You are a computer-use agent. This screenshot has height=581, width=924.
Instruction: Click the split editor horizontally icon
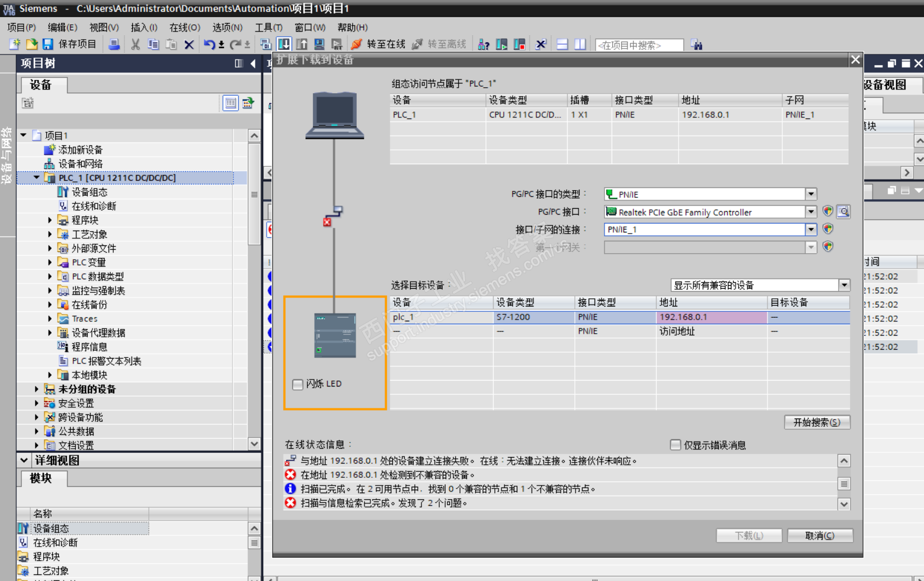[x=562, y=44]
